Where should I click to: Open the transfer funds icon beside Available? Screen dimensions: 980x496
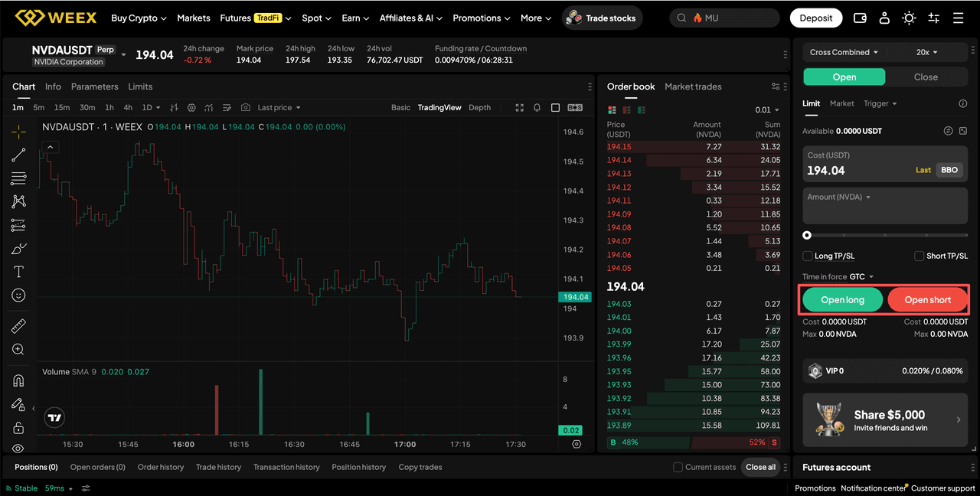point(948,131)
